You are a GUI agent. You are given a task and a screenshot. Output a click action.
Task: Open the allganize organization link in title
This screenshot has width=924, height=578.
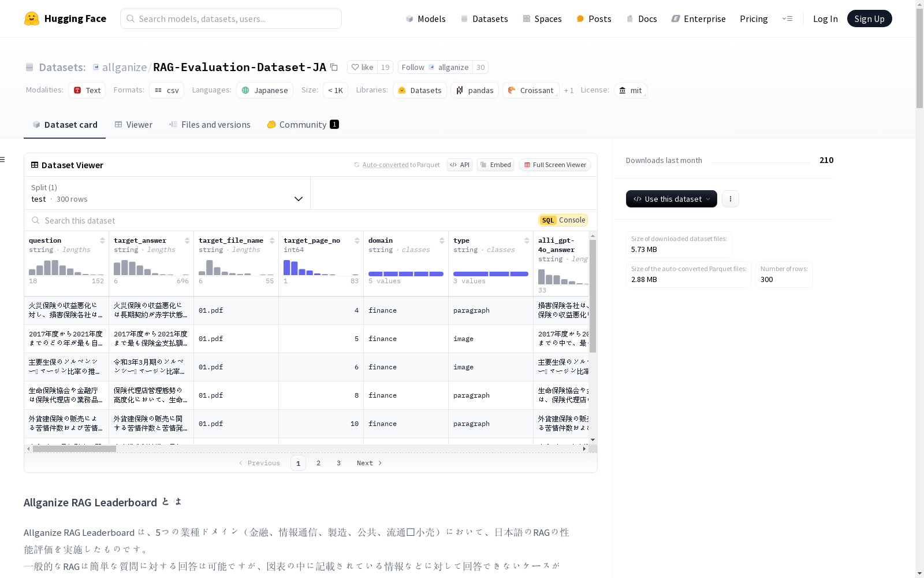[124, 67]
